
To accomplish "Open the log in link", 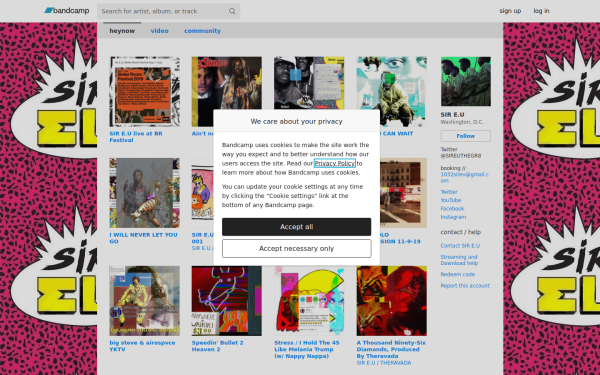I will point(541,11).
